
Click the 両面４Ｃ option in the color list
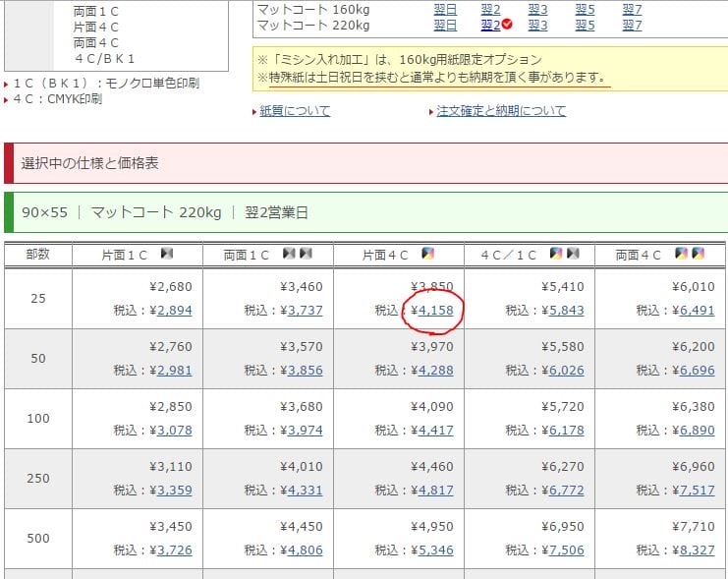(95, 42)
